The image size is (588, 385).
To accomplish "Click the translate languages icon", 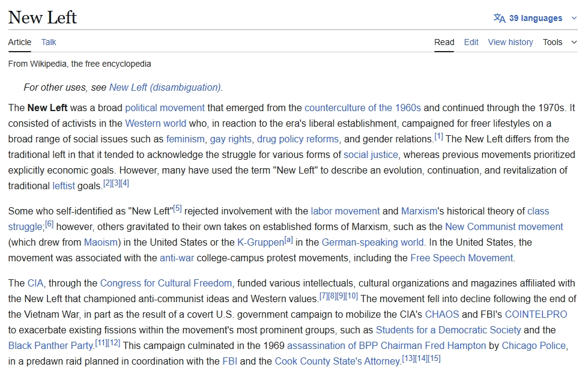I will pos(499,18).
